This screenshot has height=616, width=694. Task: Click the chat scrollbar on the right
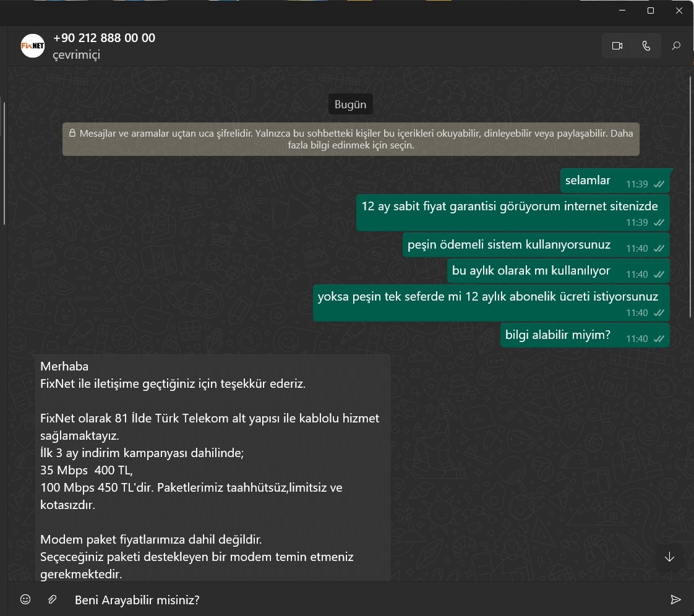[x=691, y=198]
